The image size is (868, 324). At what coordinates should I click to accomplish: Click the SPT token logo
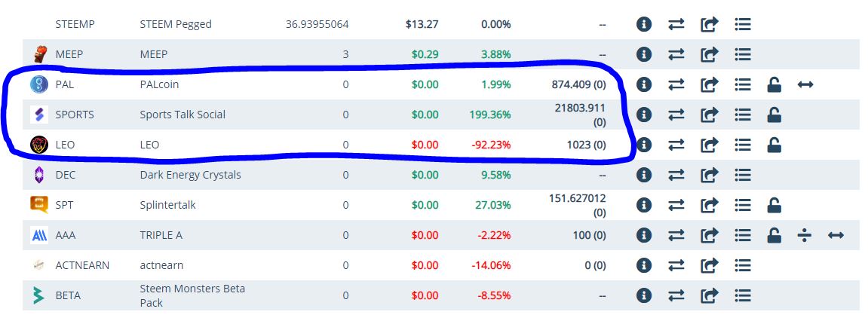point(39,205)
